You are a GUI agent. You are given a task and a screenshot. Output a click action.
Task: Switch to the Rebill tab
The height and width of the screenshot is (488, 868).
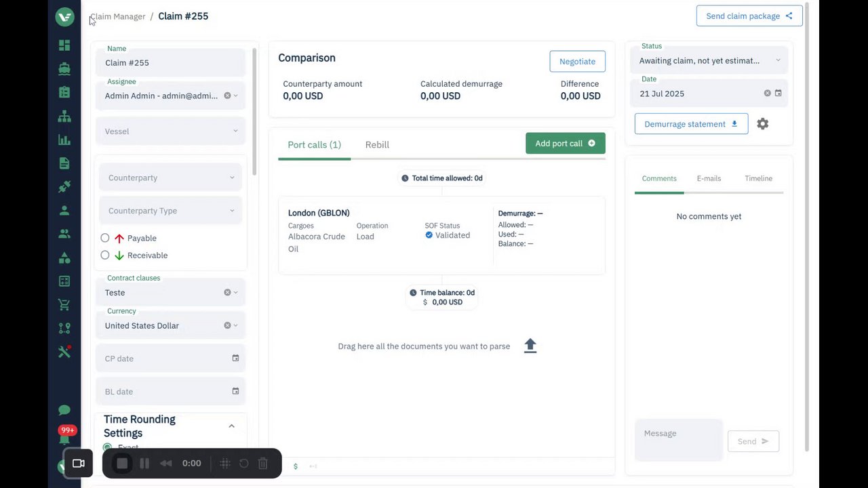coord(377,144)
